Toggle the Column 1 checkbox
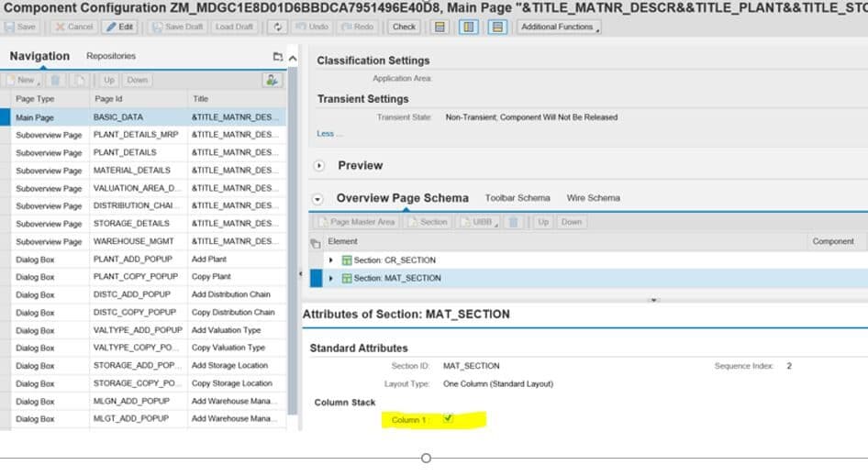 click(448, 419)
